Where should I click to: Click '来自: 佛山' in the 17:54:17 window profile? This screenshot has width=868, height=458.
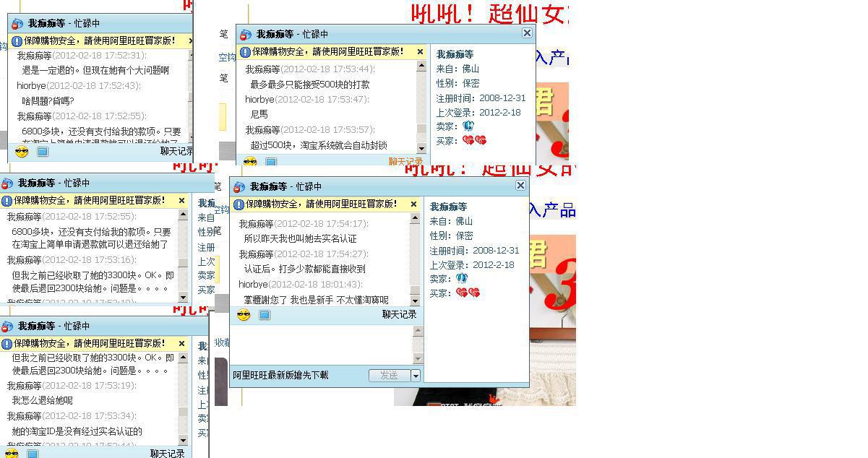pos(451,221)
